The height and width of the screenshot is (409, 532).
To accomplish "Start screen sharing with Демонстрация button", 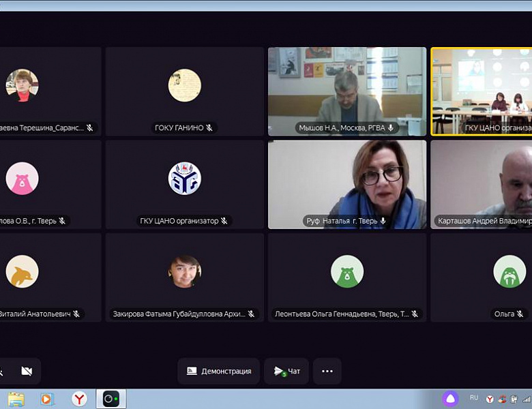I will click(x=219, y=371).
